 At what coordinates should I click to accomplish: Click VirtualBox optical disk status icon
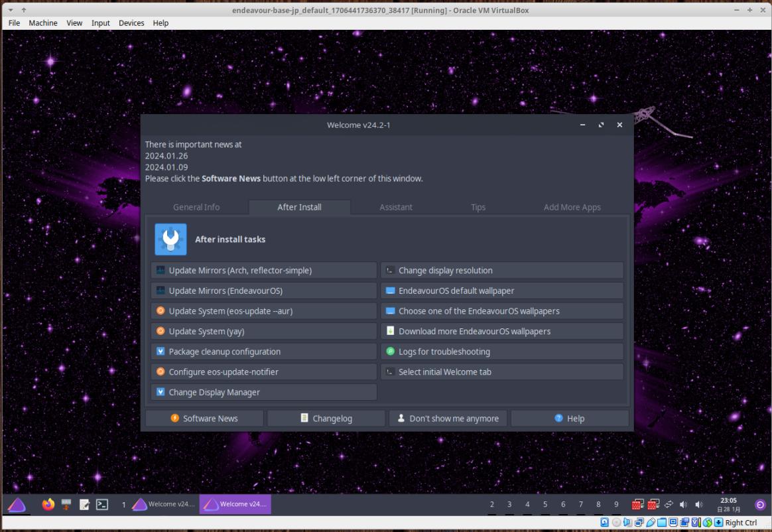[616, 523]
